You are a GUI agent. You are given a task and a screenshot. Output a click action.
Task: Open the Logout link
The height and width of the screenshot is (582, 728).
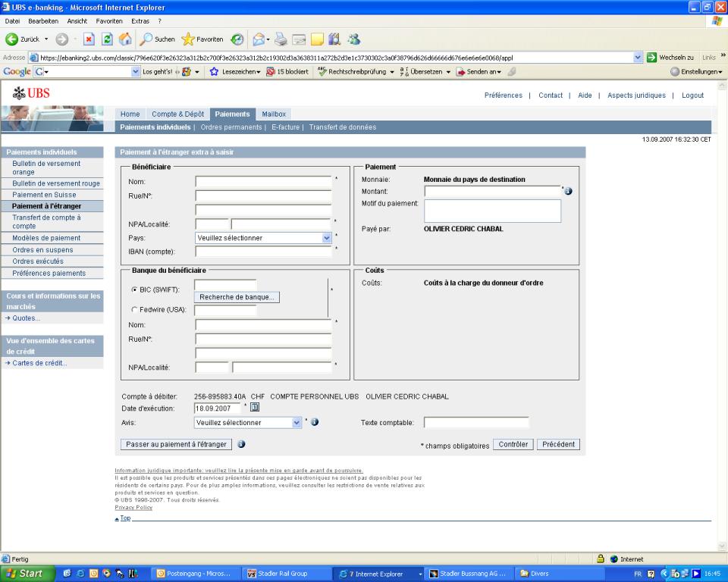[692, 95]
